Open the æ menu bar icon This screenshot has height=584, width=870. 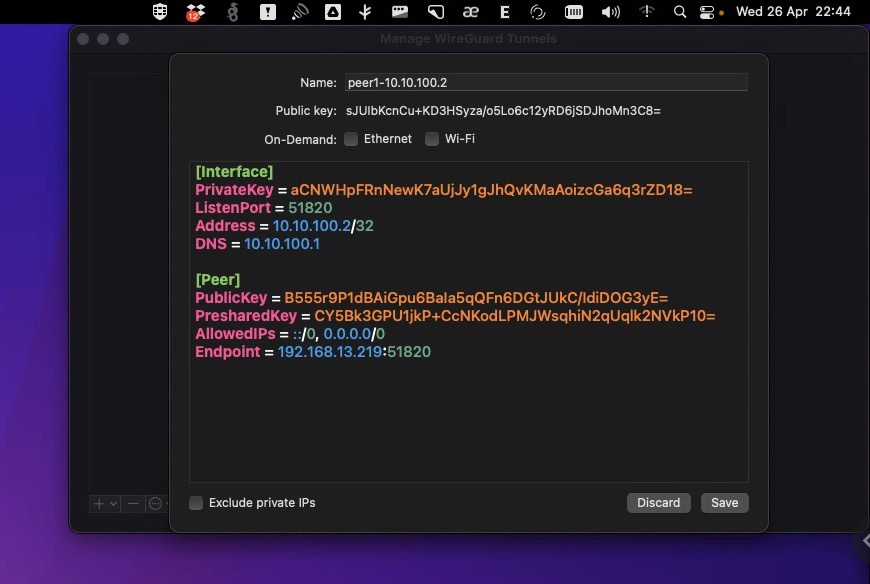coord(471,12)
